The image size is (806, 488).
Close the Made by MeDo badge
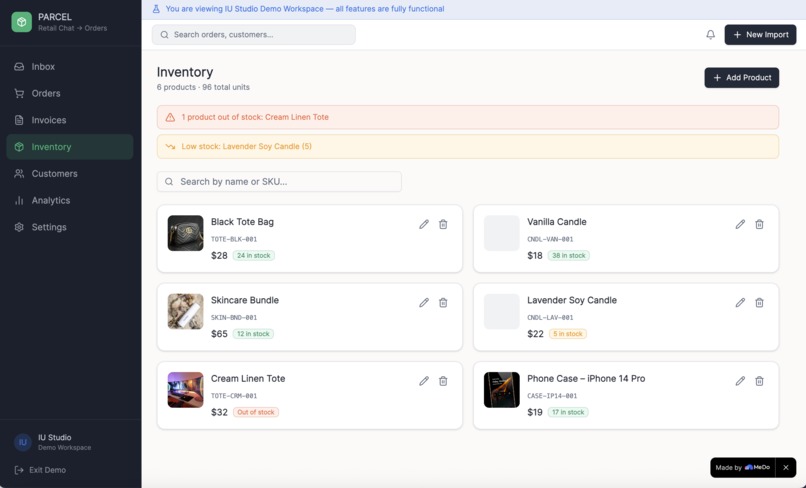785,467
